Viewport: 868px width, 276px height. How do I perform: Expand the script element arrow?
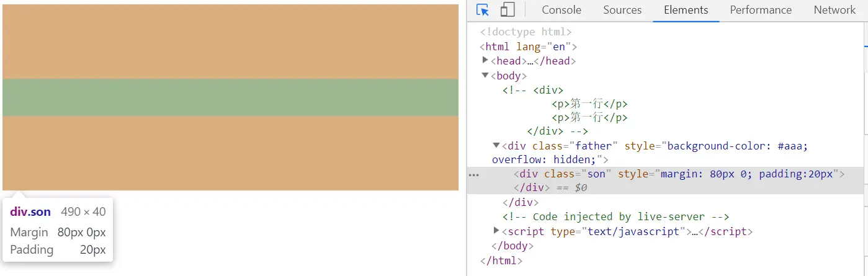pos(496,231)
